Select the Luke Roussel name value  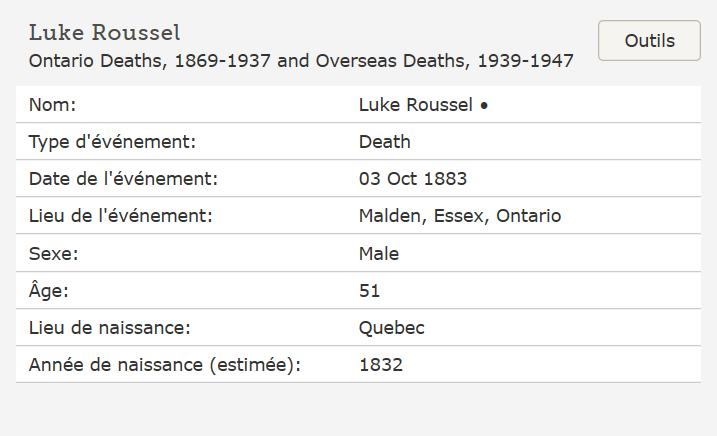click(x=415, y=105)
